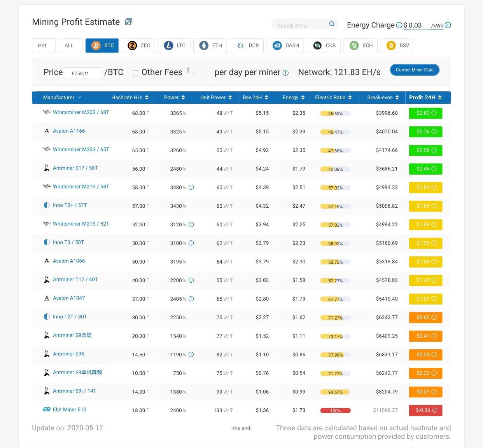Click info icon next to per day per miner
The width and height of the screenshot is (483, 448).
coord(285,73)
